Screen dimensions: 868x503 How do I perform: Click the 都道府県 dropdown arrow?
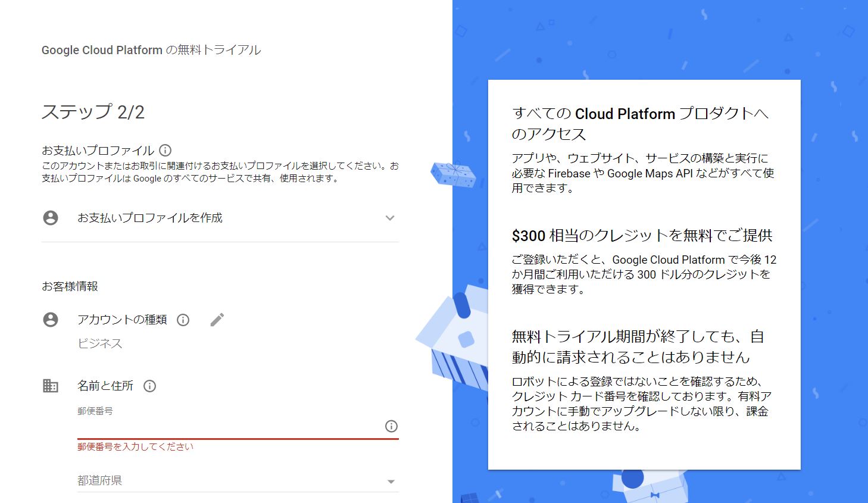click(391, 482)
